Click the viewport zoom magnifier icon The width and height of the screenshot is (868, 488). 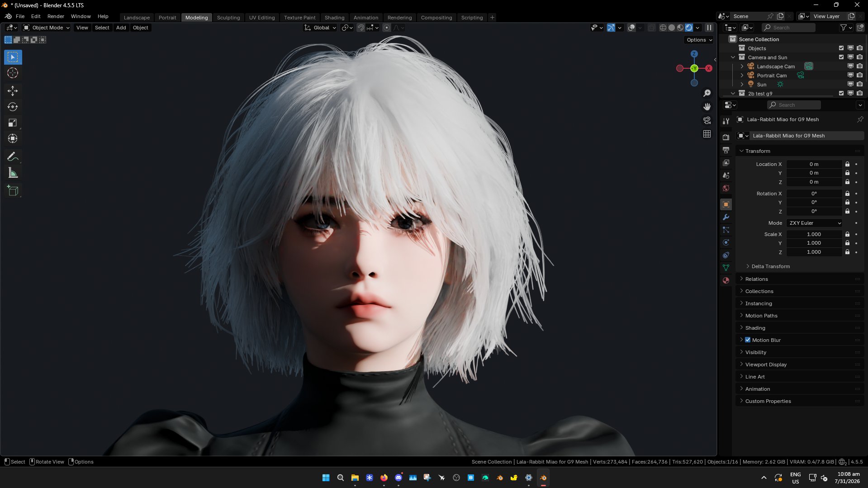pos(707,93)
